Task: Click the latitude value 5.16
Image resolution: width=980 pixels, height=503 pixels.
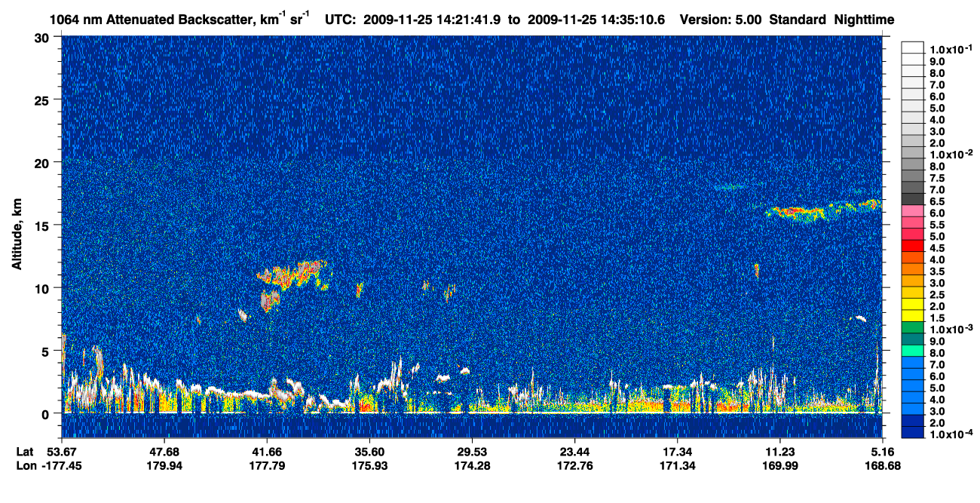Action: 882,452
